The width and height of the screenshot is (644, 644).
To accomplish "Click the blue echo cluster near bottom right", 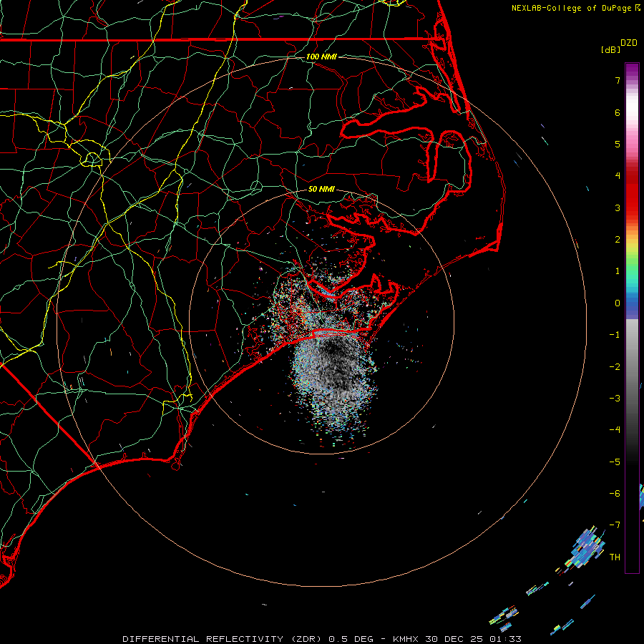I will tap(587, 548).
